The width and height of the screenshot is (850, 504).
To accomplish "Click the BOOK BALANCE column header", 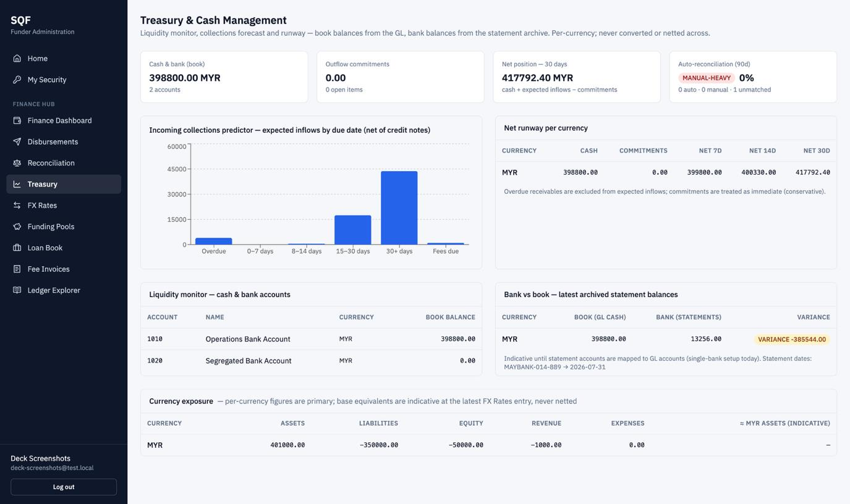I will pos(450,317).
